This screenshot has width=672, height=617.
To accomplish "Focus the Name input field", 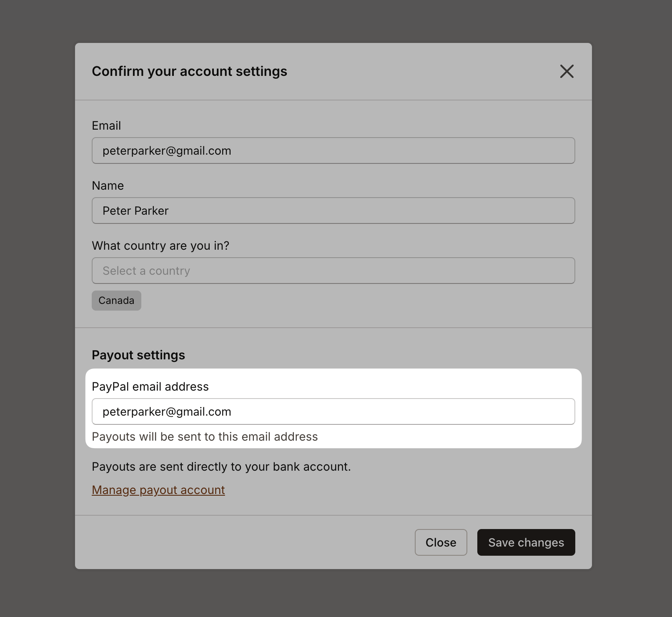I will [333, 211].
